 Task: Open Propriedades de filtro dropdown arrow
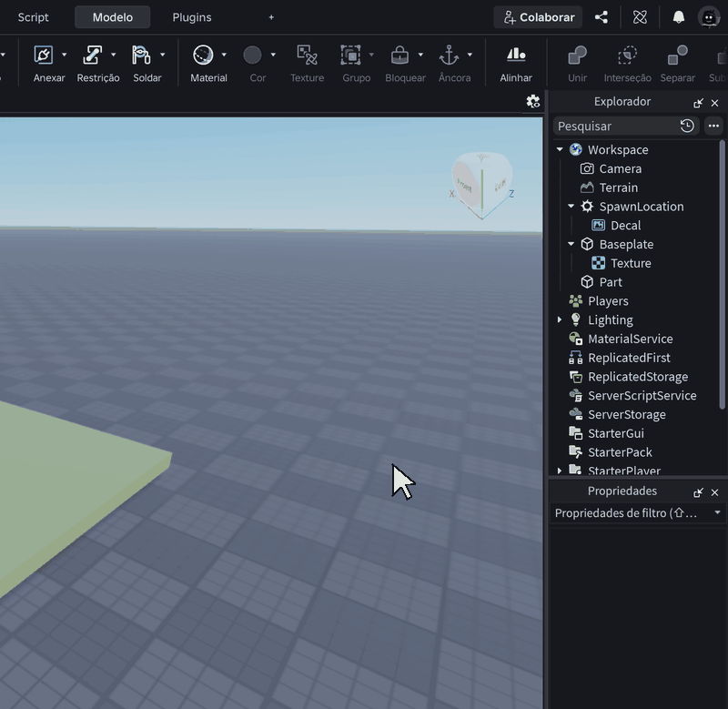[x=717, y=512]
